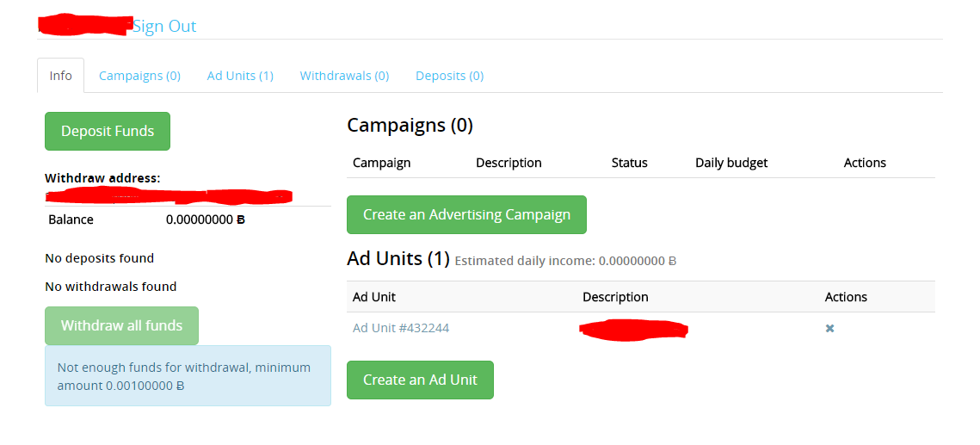Click the Estimated daily income text

[x=564, y=261]
